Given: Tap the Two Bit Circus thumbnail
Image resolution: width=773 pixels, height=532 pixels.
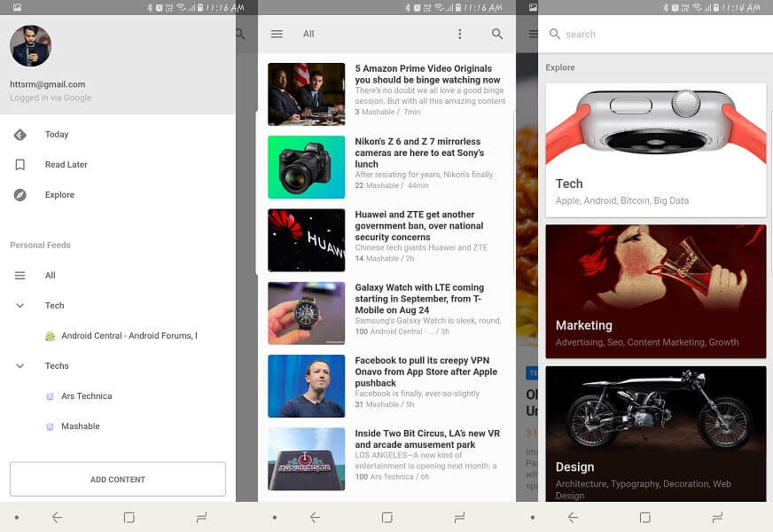Looking at the screenshot, I should (306, 459).
